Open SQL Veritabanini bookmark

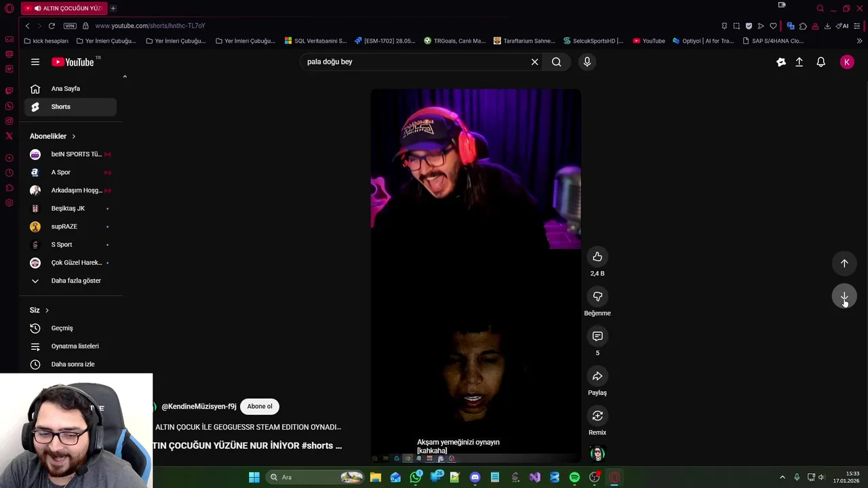tap(315, 41)
